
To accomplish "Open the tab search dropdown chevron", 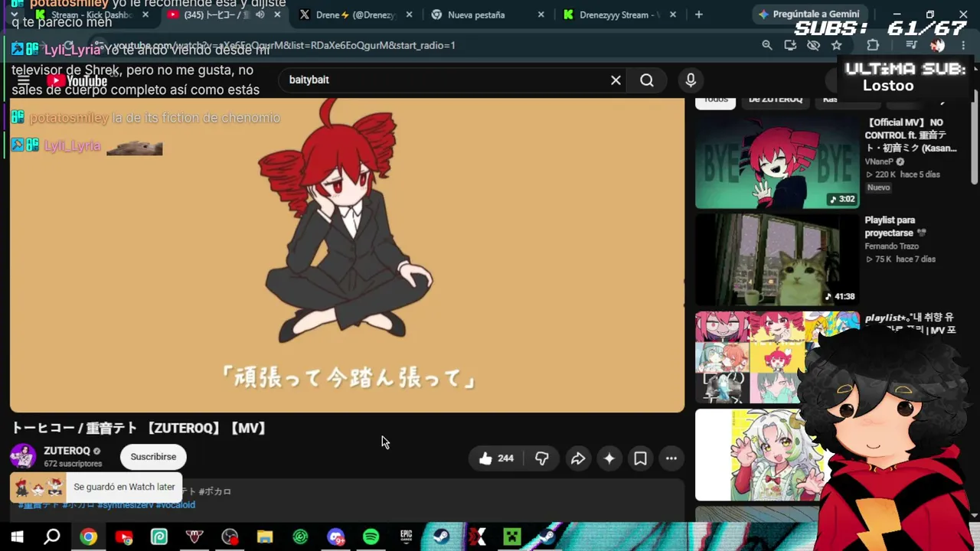I will pos(14,15).
